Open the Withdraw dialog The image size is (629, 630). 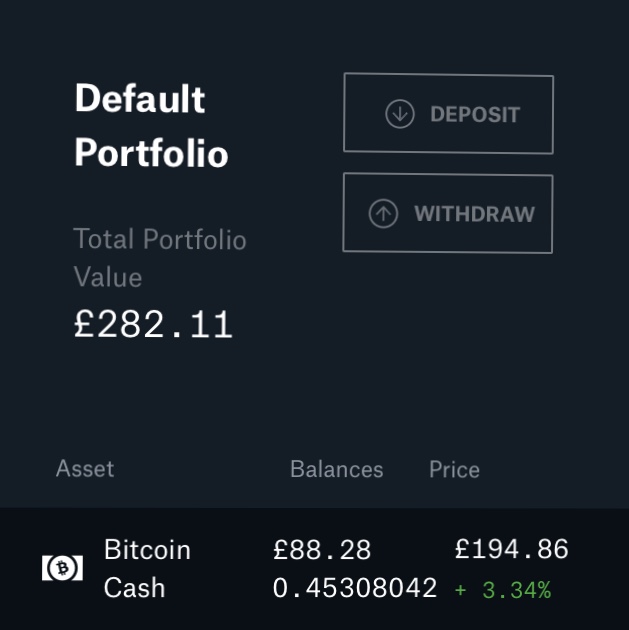click(448, 213)
